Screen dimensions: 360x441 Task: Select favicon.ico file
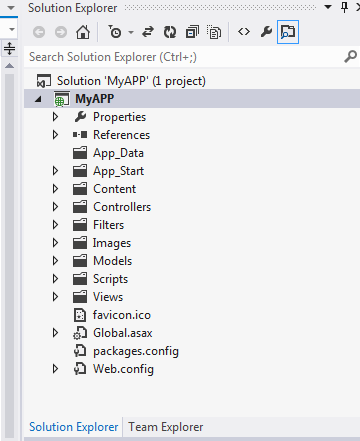coord(122,315)
